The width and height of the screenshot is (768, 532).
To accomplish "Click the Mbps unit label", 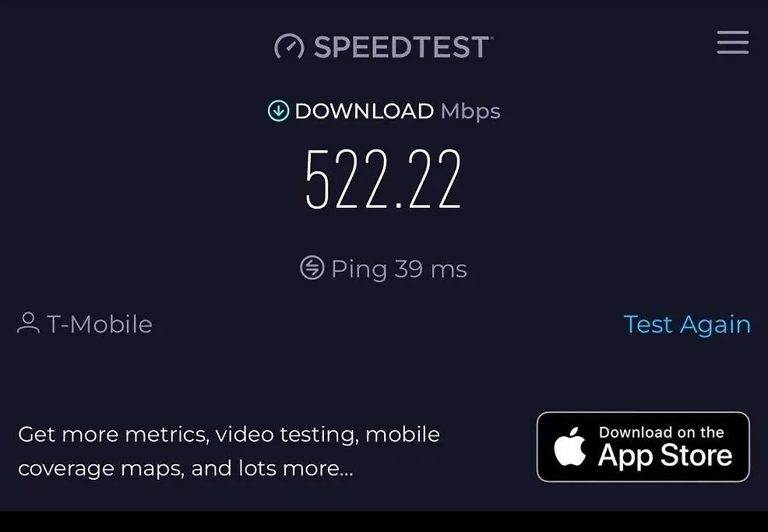I will [470, 112].
